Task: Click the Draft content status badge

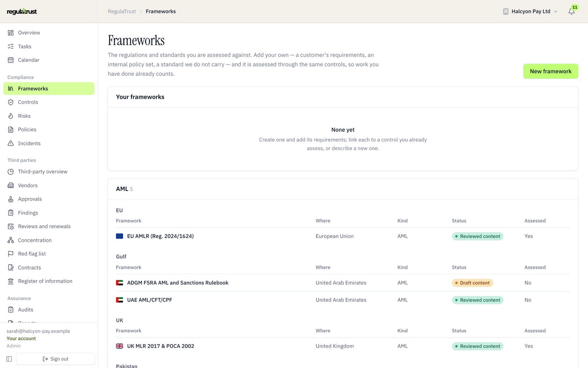Action: [x=472, y=283]
